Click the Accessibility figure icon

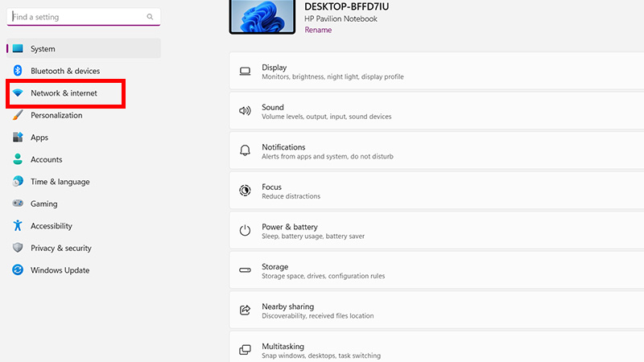pos(18,226)
